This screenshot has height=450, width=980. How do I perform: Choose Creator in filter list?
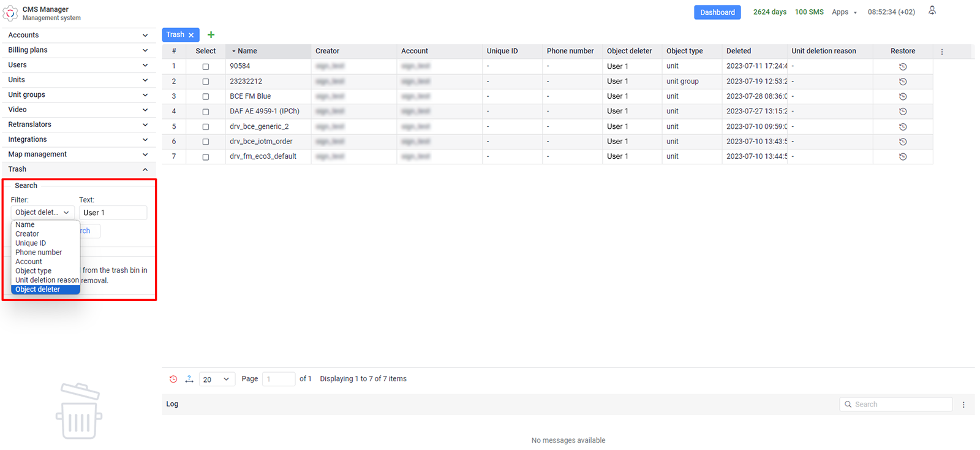45,234
